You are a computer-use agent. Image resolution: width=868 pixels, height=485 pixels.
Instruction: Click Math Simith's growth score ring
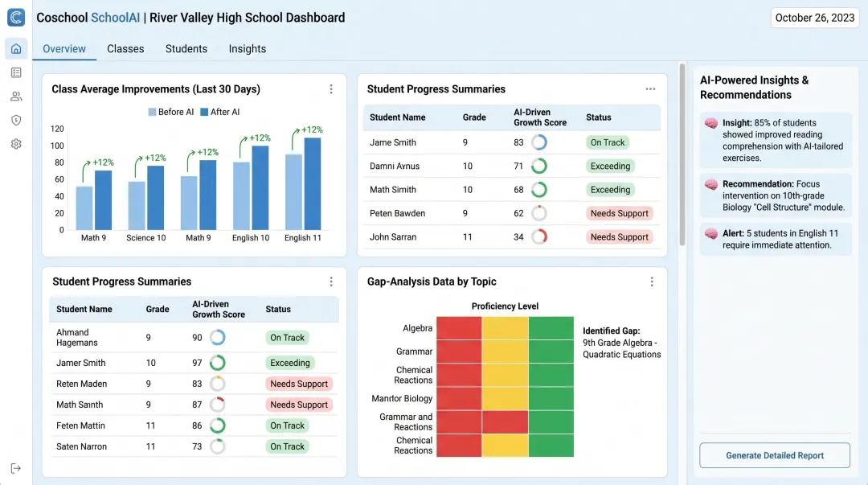539,190
